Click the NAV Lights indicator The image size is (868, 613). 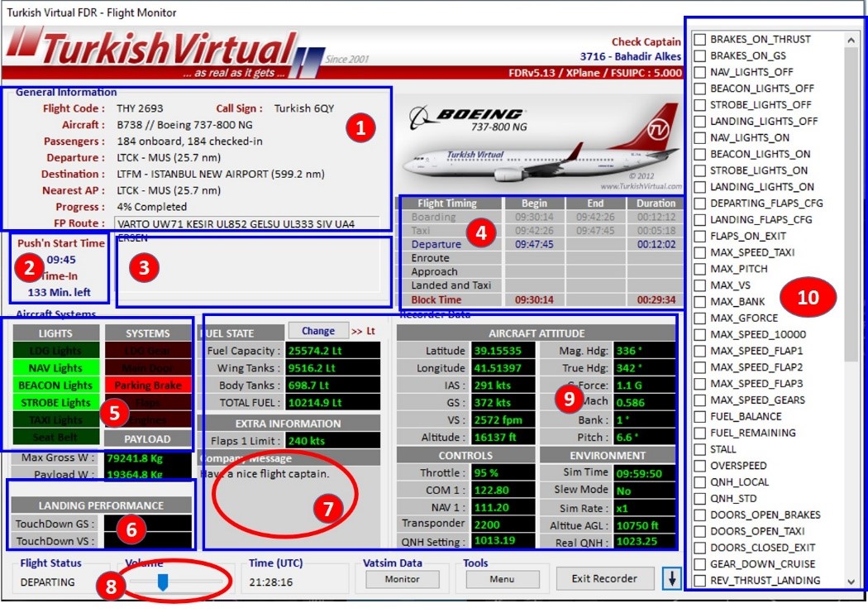pos(55,368)
